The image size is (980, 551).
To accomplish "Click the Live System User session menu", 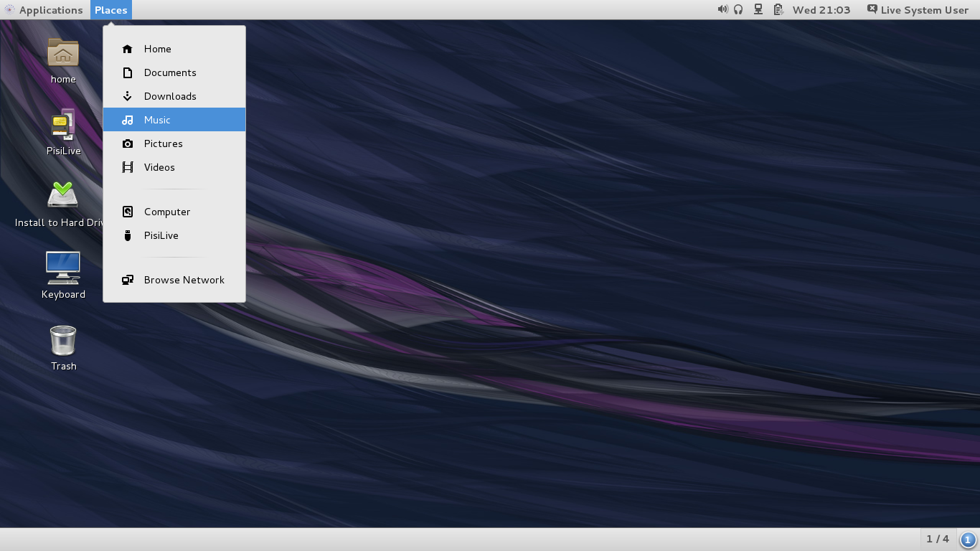I will click(x=917, y=9).
